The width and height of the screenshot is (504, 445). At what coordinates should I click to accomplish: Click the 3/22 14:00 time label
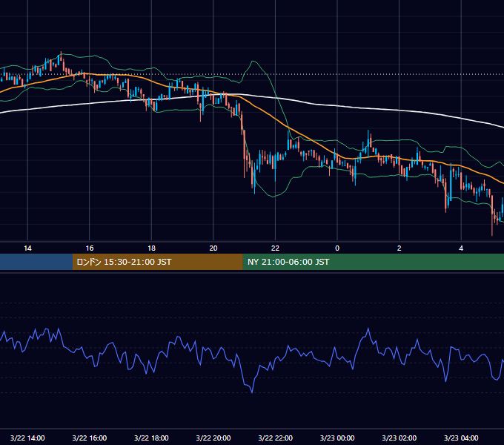click(27, 438)
